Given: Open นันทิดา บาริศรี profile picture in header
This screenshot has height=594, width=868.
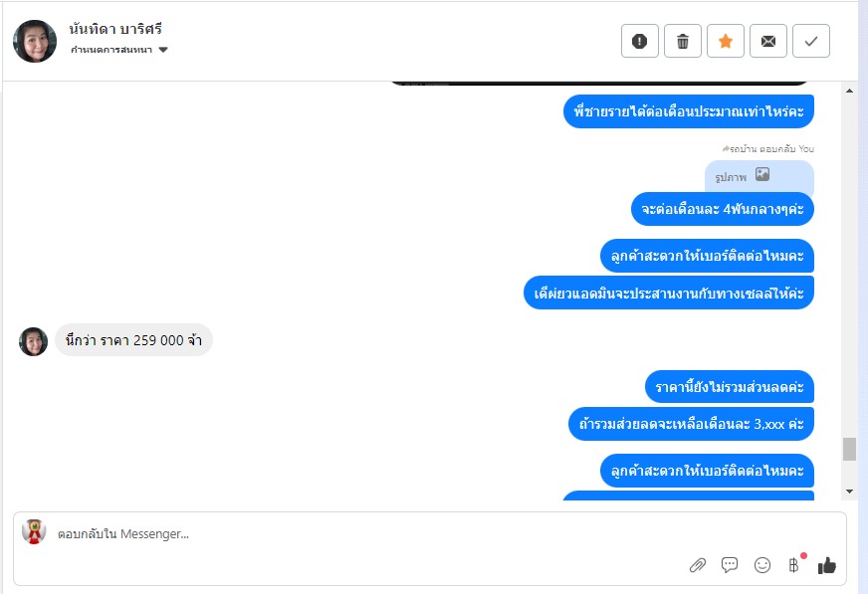Looking at the screenshot, I should [x=35, y=42].
